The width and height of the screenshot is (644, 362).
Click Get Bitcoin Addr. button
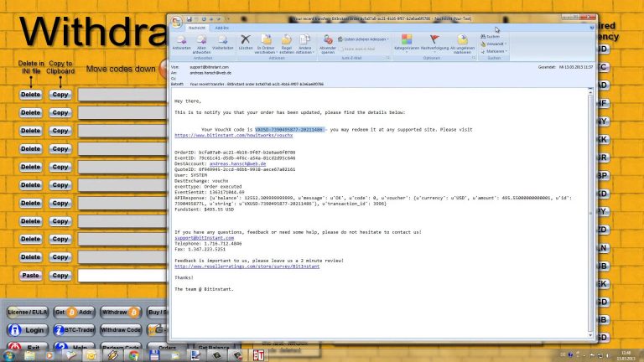[x=74, y=313]
